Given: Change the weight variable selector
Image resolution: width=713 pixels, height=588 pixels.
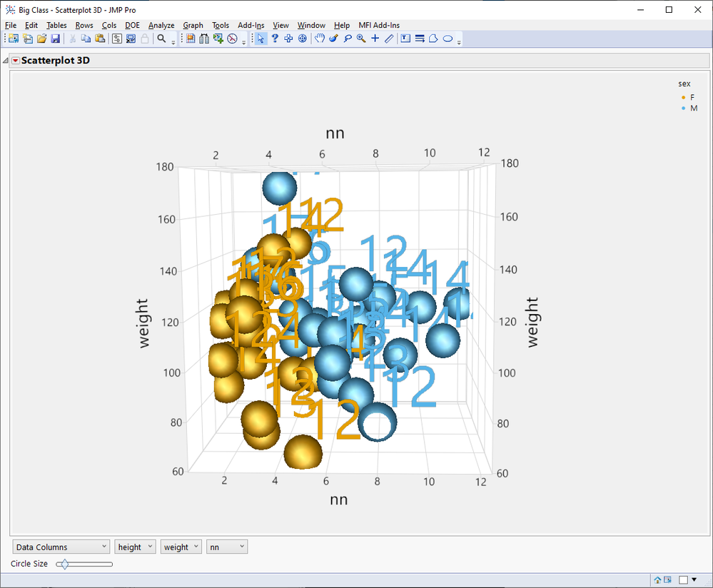Looking at the screenshot, I should [x=181, y=547].
